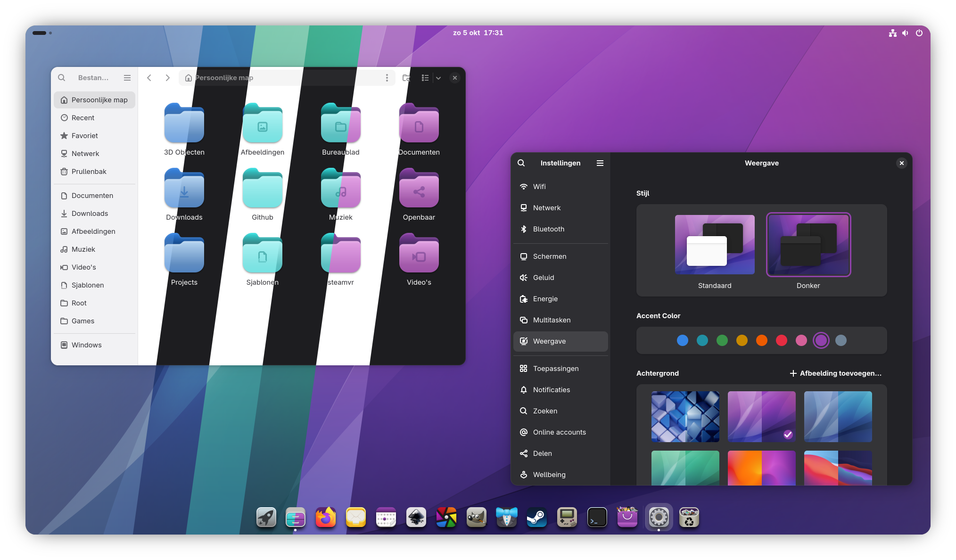
Task: Open Prullenbak in the Bestanden sidebar
Action: tap(94, 172)
